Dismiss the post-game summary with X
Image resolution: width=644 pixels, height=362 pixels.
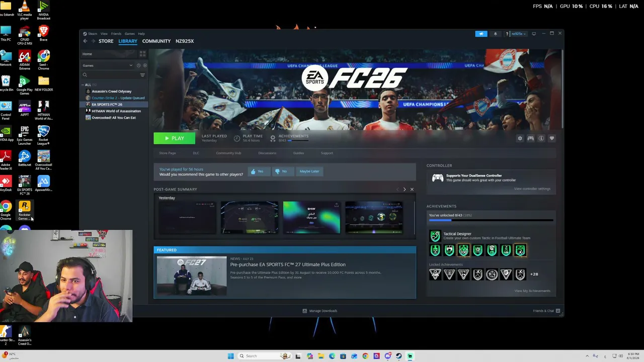point(412,190)
